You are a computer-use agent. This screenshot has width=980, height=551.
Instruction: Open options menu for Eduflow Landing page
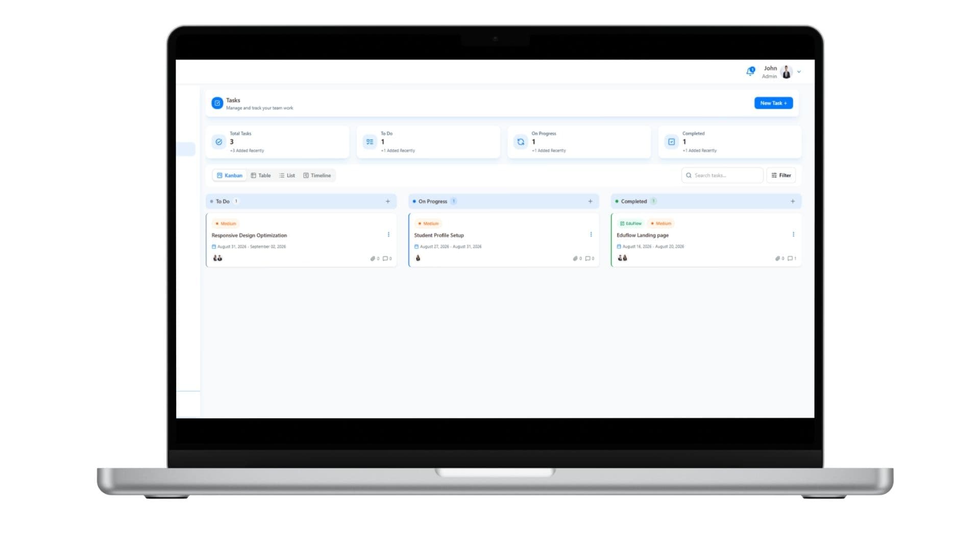793,235
